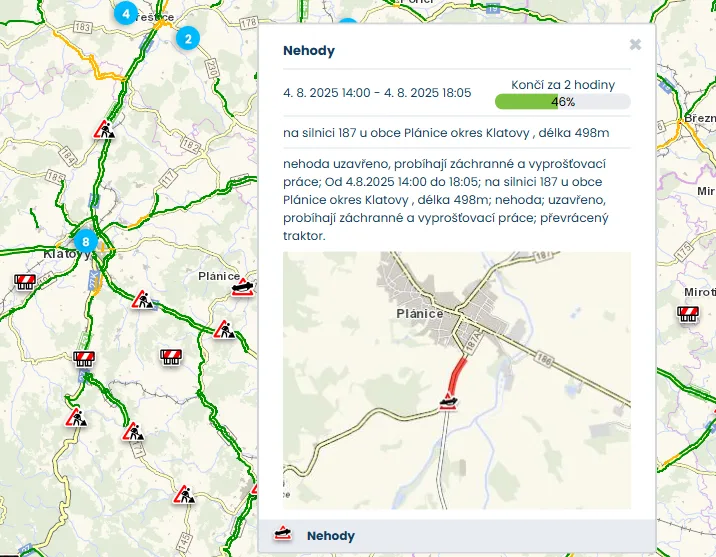Click the closure barrier icon south of Klatovy
The width and height of the screenshot is (716, 557).
point(84,358)
